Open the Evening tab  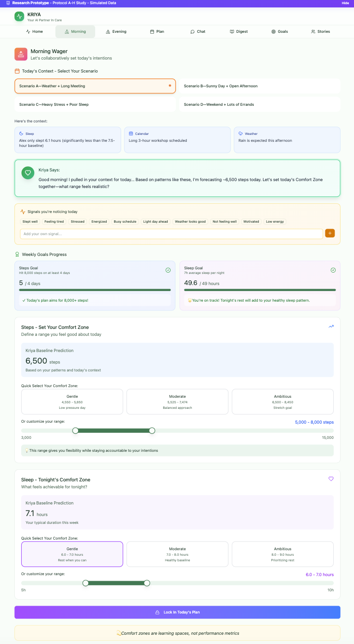116,31
